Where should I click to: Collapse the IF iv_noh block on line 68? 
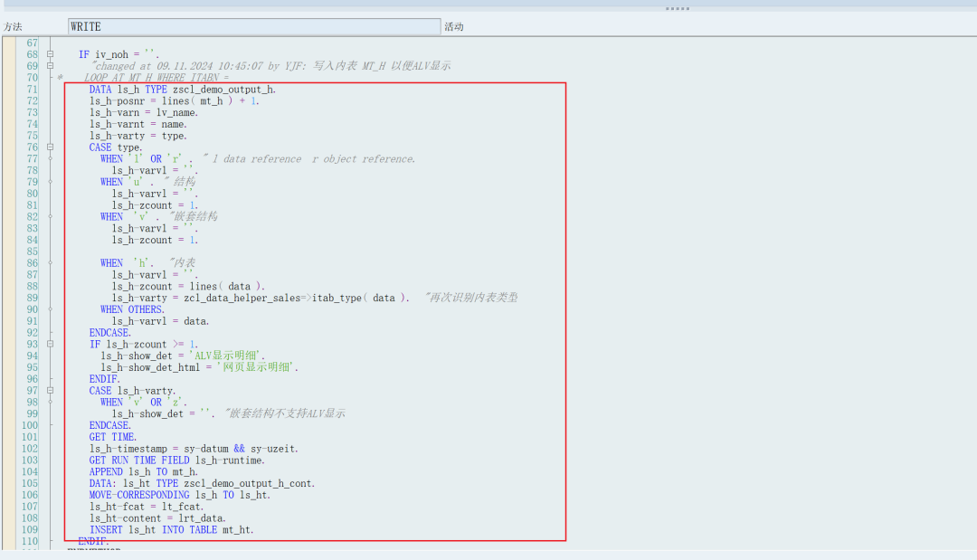coord(51,54)
